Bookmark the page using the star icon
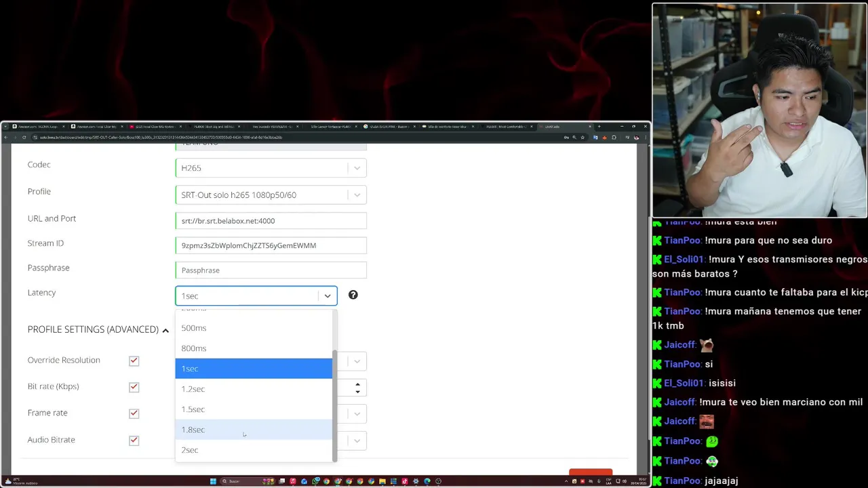This screenshot has width=868, height=488. click(582, 138)
